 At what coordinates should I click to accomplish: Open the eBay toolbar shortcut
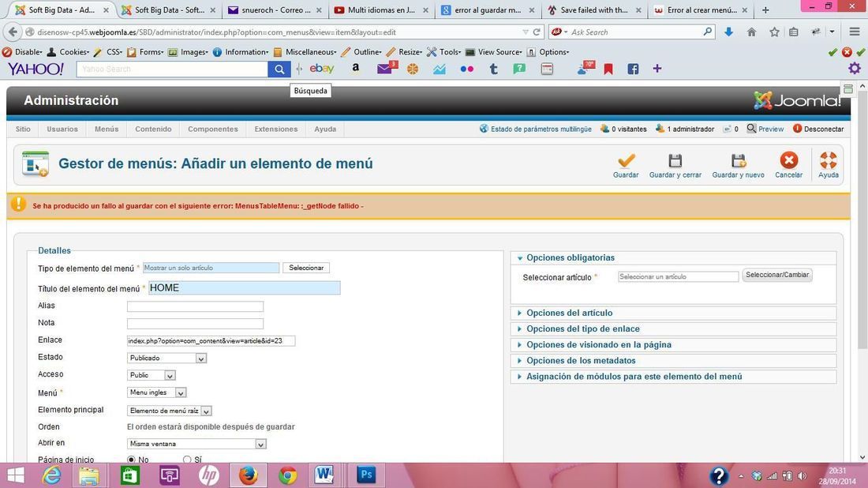(x=322, y=69)
